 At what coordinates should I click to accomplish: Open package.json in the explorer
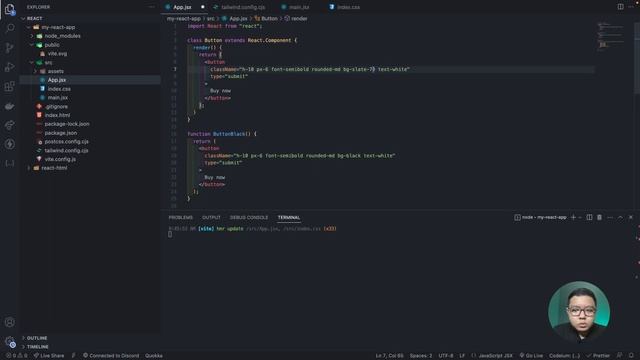tap(60, 133)
